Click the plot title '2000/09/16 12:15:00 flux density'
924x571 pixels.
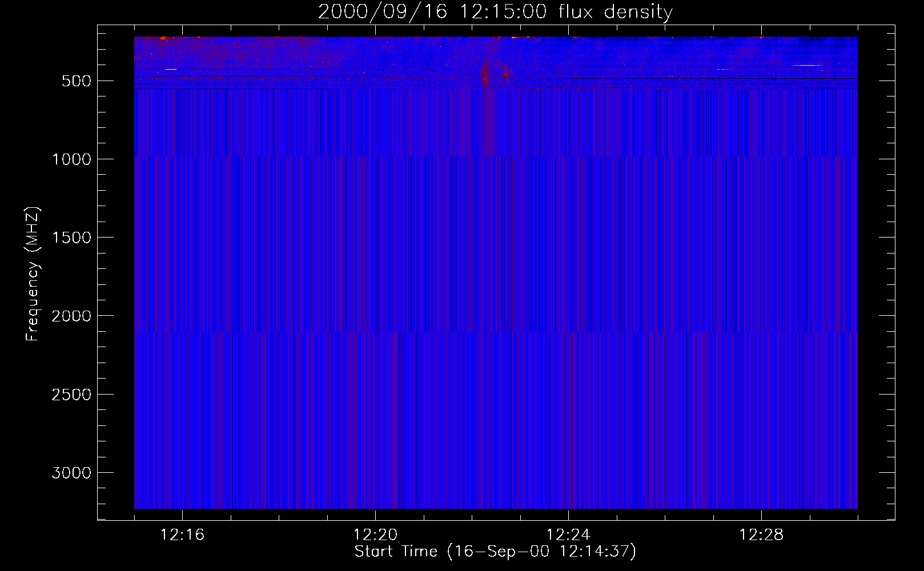coord(495,12)
